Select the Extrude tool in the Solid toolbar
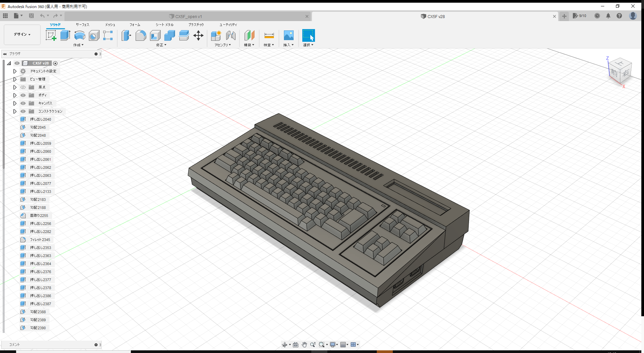 (x=65, y=35)
